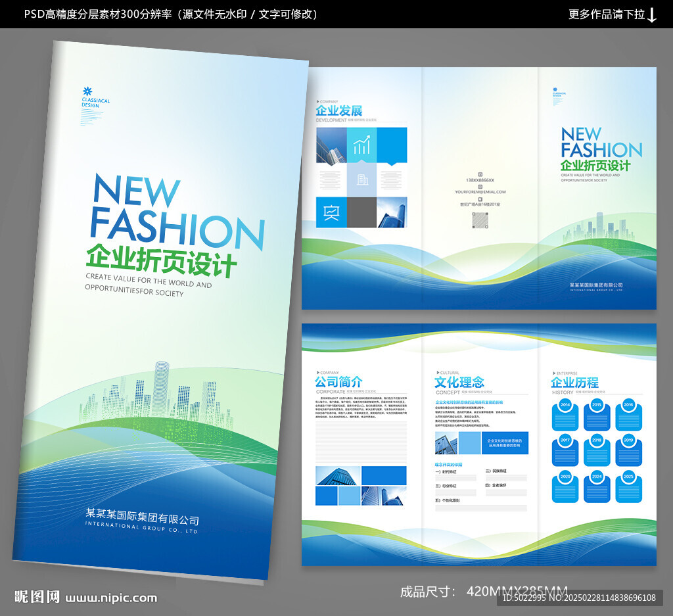Click the CORPORATE subtitle under 公司简介
673x616 pixels.
(x=331, y=392)
